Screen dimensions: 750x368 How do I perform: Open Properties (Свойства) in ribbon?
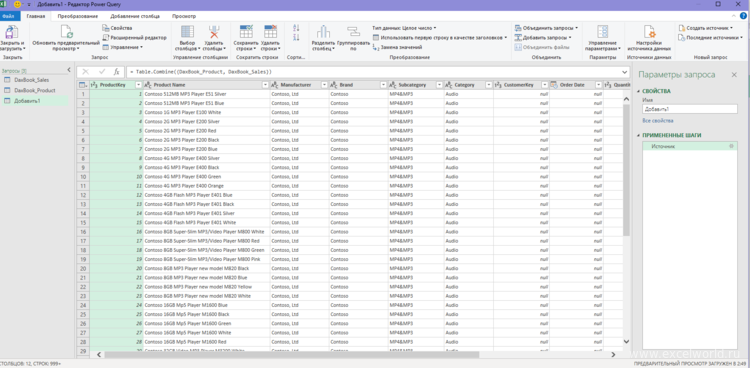pyautogui.click(x=117, y=28)
